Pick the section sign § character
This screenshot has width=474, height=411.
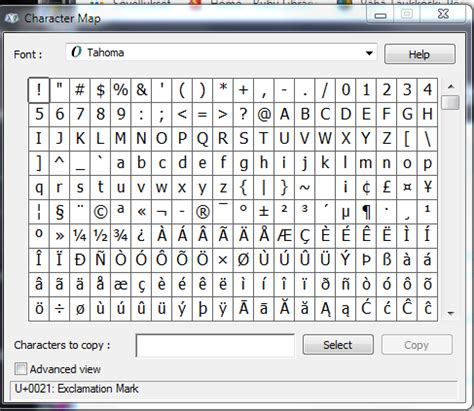click(x=59, y=212)
